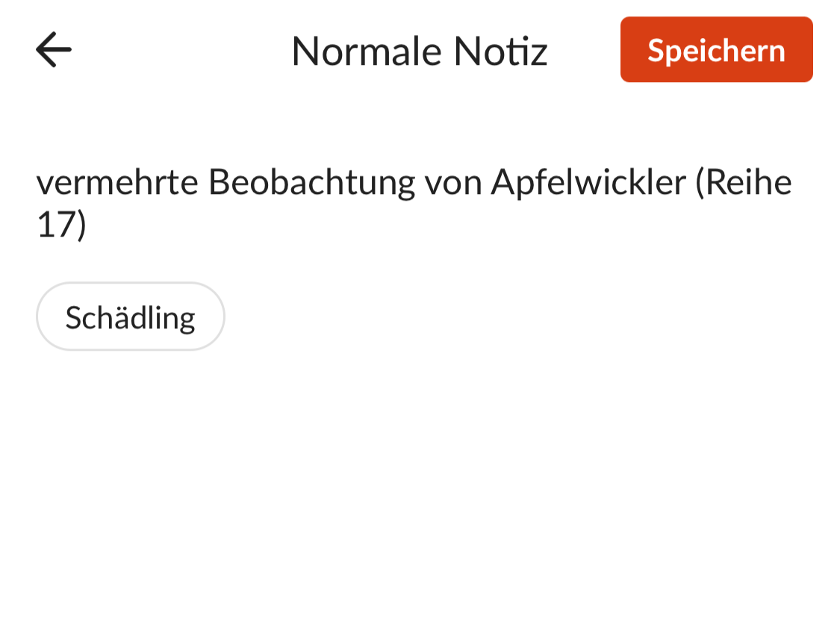Click the word "Notiz" in the header
Viewport: 840px width, 630px height.
click(500, 51)
